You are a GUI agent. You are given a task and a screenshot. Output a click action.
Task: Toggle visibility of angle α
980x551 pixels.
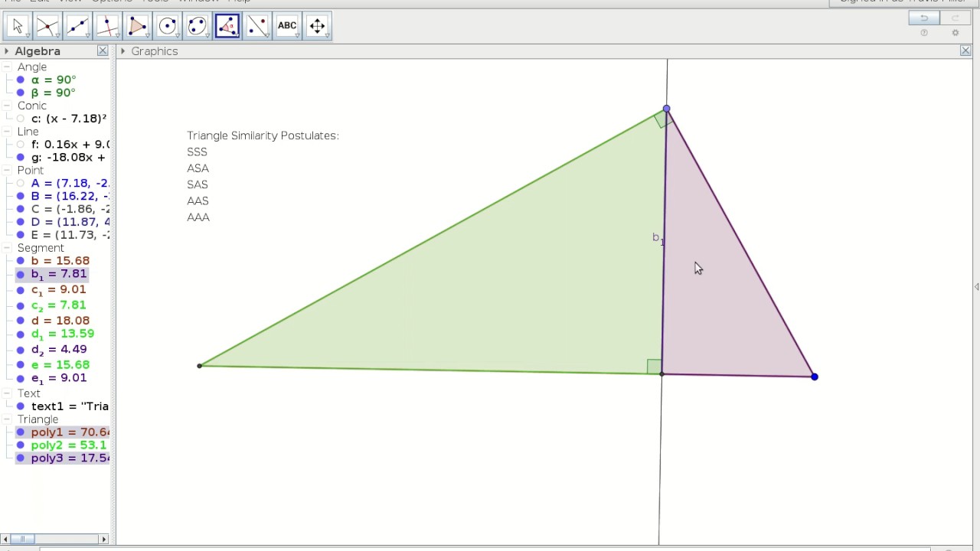(x=21, y=80)
